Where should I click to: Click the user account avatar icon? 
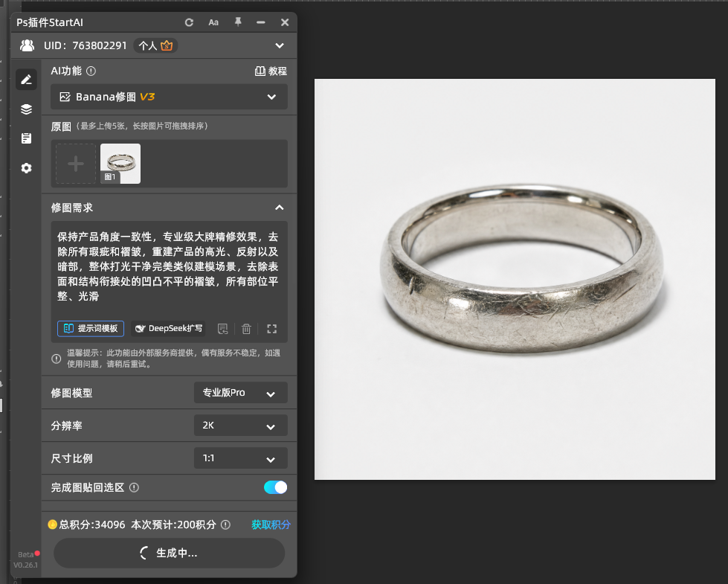tap(28, 45)
